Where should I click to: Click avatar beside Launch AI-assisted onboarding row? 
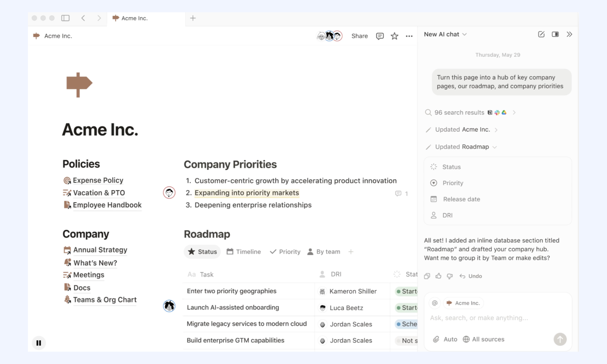pyautogui.click(x=169, y=306)
